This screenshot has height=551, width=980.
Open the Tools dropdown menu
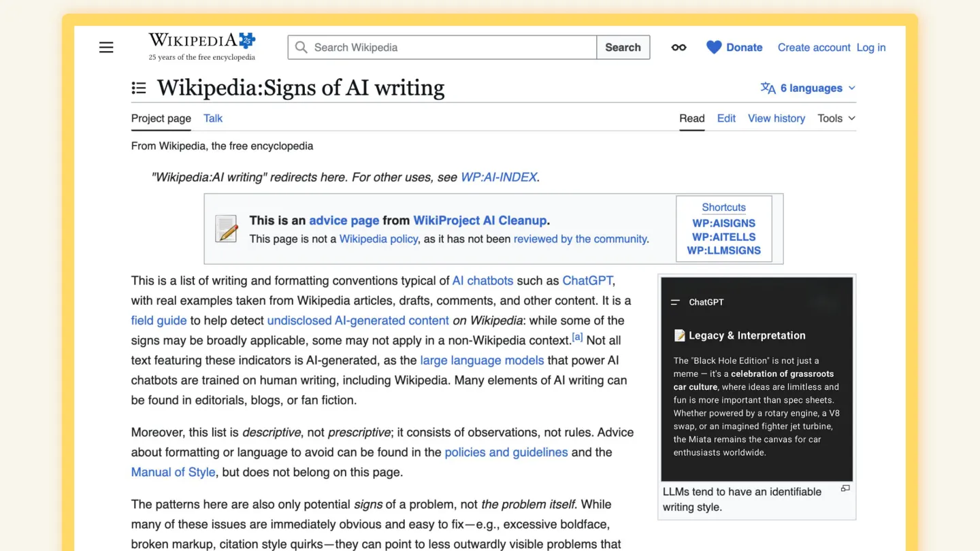tap(836, 118)
